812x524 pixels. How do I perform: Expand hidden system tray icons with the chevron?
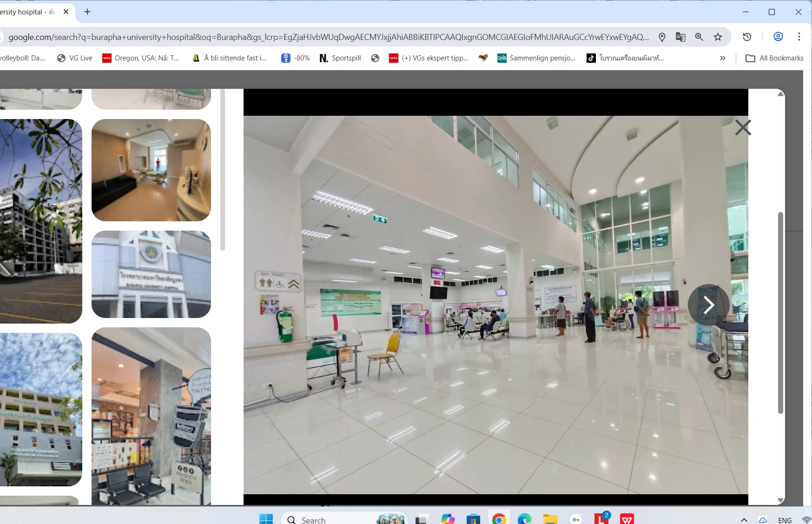tap(743, 519)
